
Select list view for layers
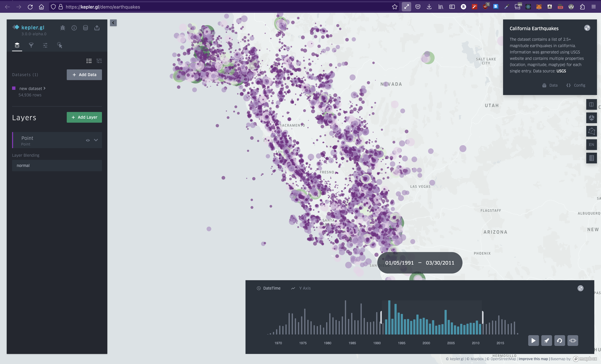[x=89, y=61]
